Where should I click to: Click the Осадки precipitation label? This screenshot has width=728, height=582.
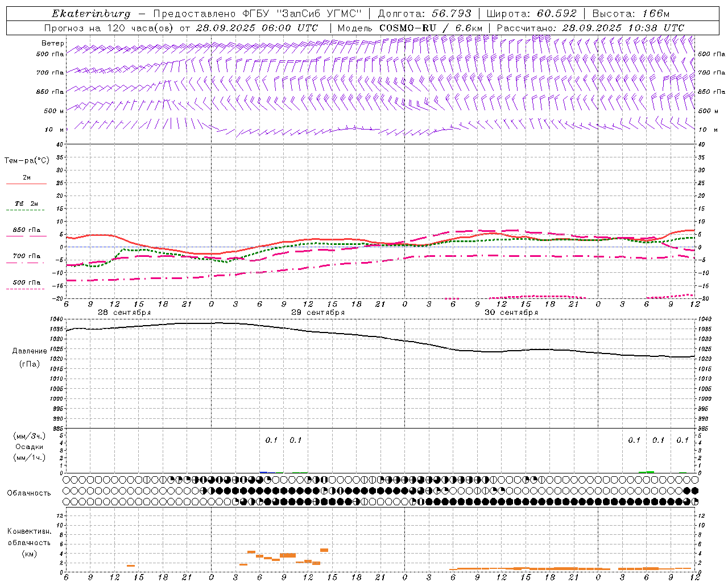click(x=30, y=447)
